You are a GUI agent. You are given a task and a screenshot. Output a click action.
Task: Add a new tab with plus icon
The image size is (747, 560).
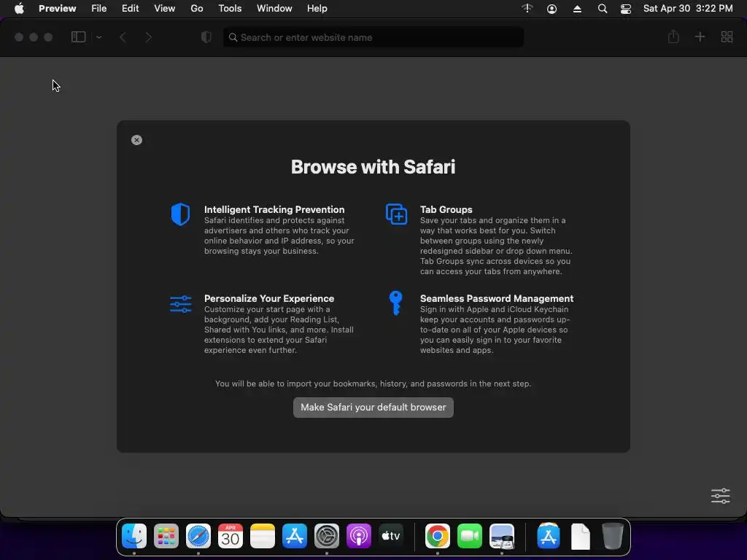point(700,37)
